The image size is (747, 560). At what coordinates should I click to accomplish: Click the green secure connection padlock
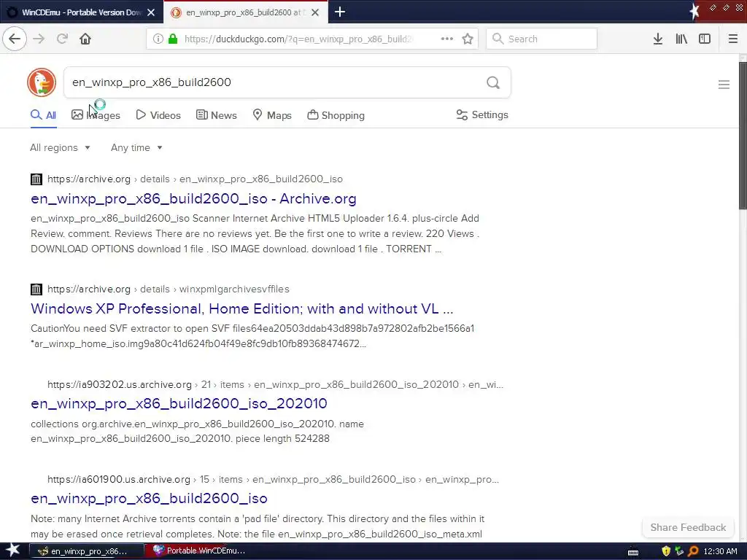click(173, 39)
